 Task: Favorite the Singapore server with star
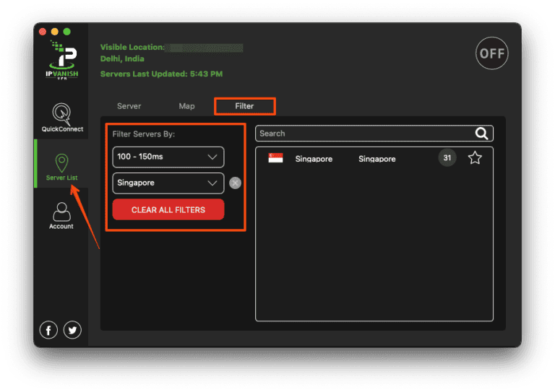(475, 158)
